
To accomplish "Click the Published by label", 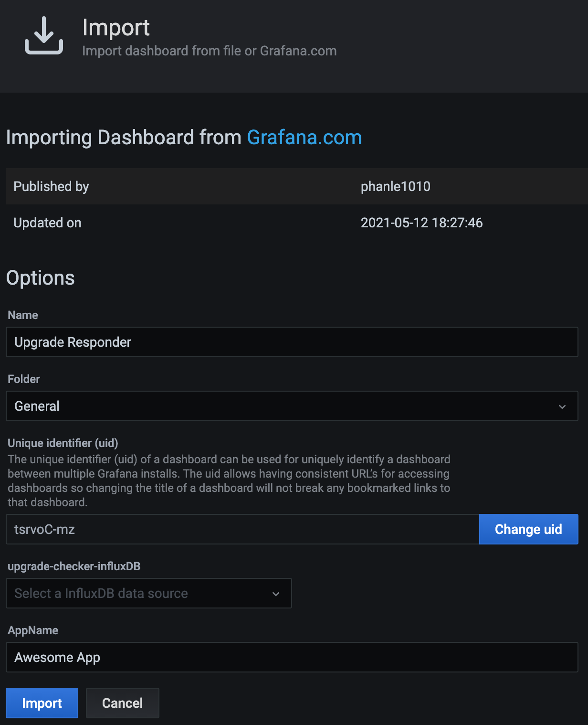I will pyautogui.click(x=51, y=187).
